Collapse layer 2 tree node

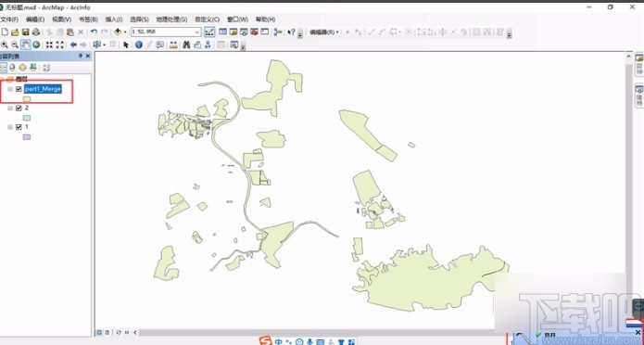pos(10,109)
